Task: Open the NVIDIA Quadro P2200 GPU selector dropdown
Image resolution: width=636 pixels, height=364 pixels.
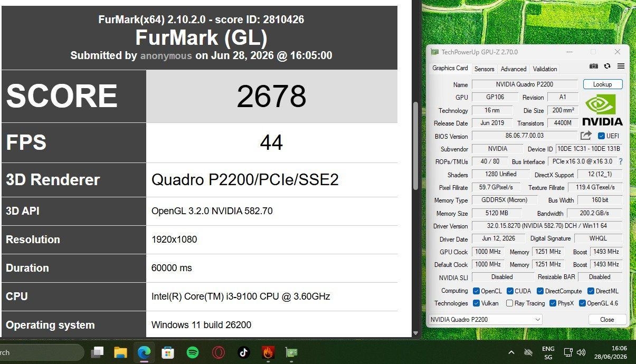Action: [x=485, y=319]
